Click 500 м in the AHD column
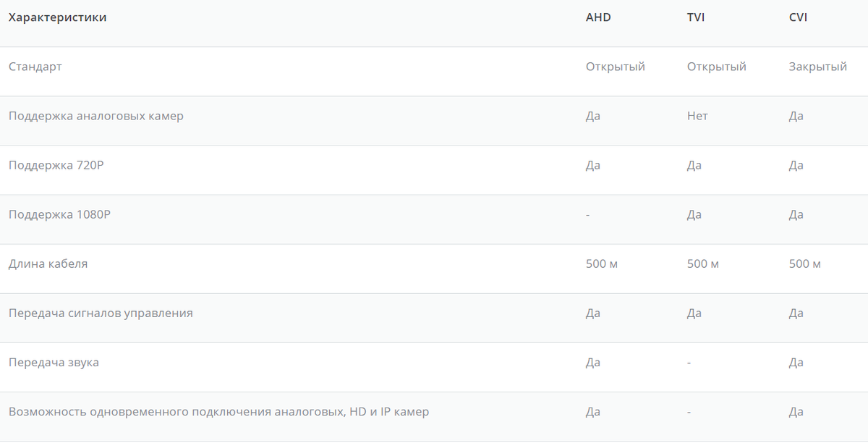 602,263
